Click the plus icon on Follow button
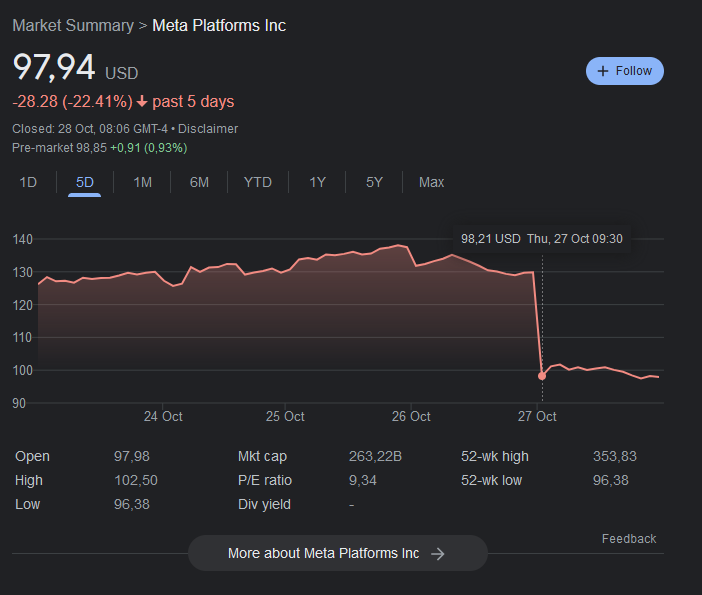This screenshot has width=702, height=595. click(x=603, y=71)
